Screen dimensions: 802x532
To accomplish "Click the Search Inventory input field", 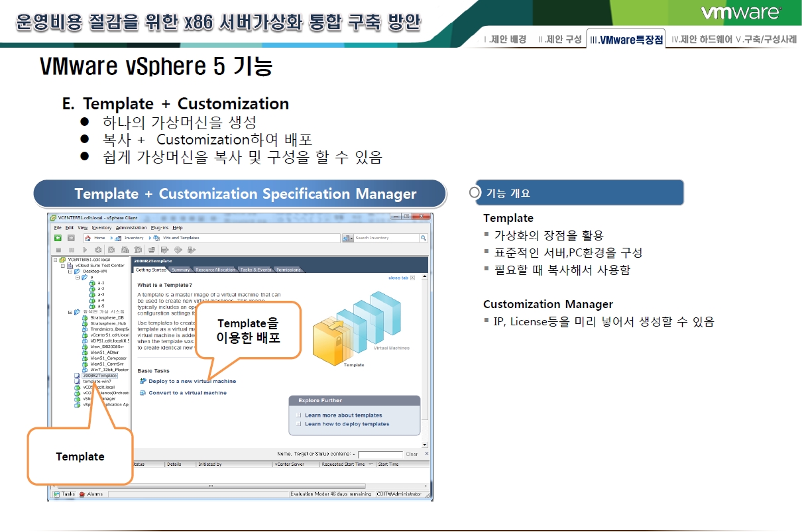I will click(x=386, y=238).
